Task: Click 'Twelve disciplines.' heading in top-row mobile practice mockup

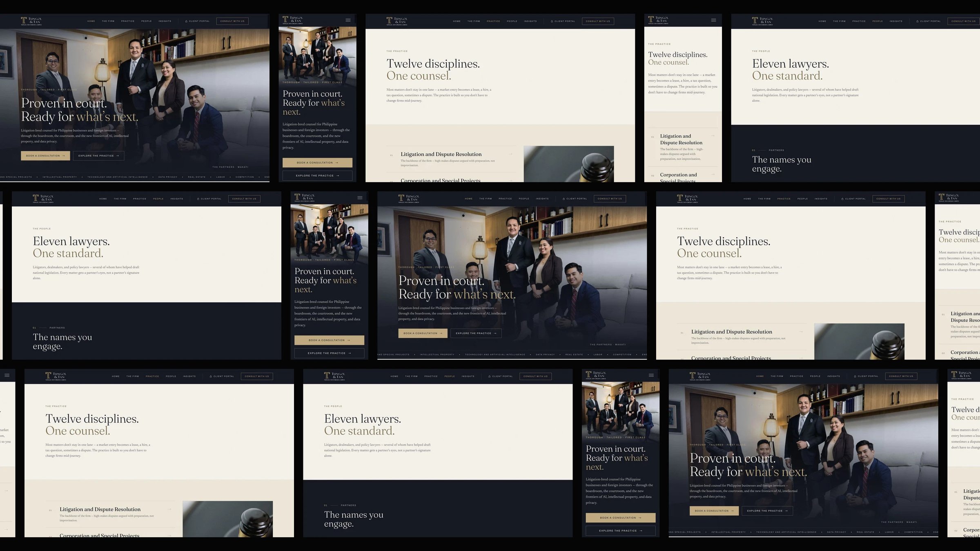Action: (678, 55)
